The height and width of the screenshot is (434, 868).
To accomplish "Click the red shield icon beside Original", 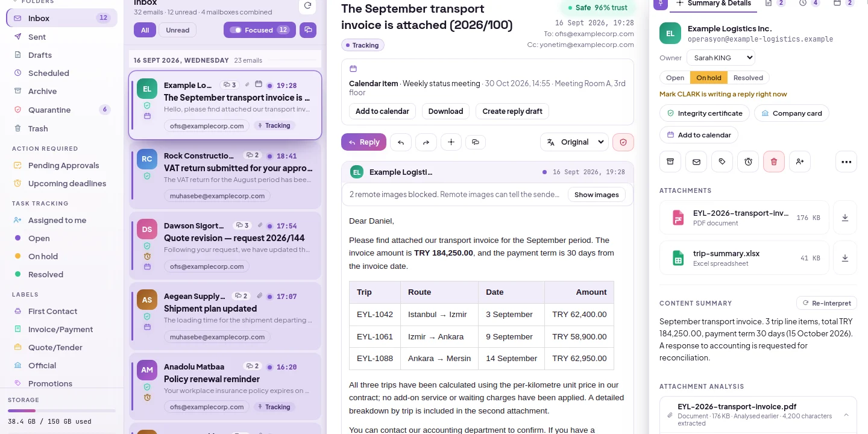I will (623, 142).
